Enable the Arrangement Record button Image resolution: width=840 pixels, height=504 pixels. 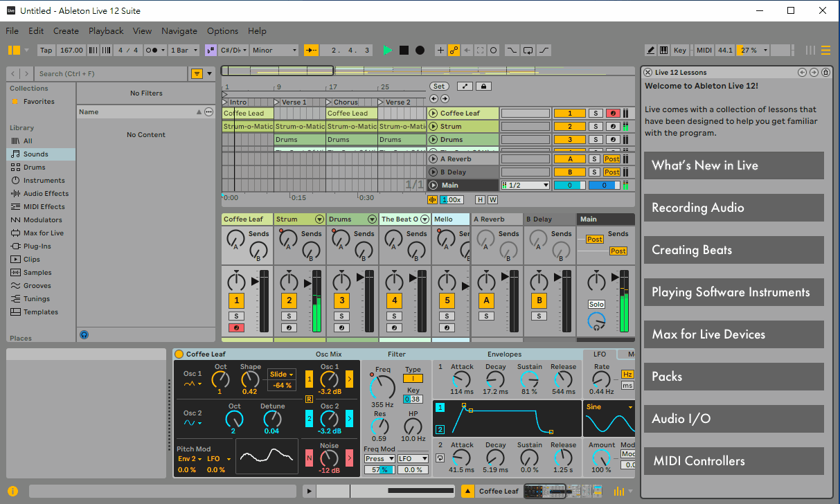click(x=420, y=51)
